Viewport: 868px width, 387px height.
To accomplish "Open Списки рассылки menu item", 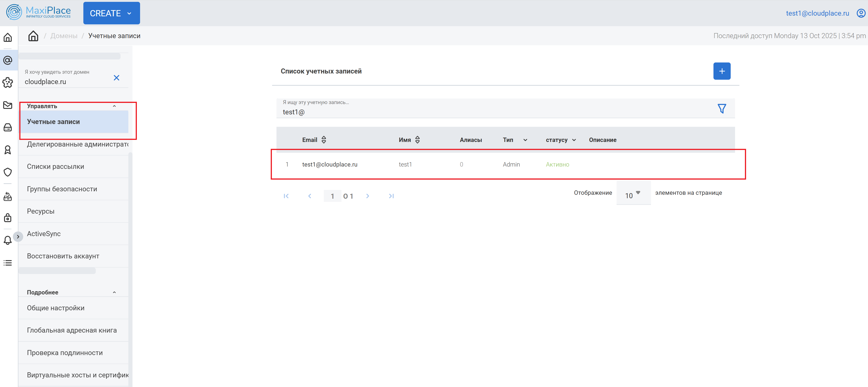I will [x=56, y=167].
